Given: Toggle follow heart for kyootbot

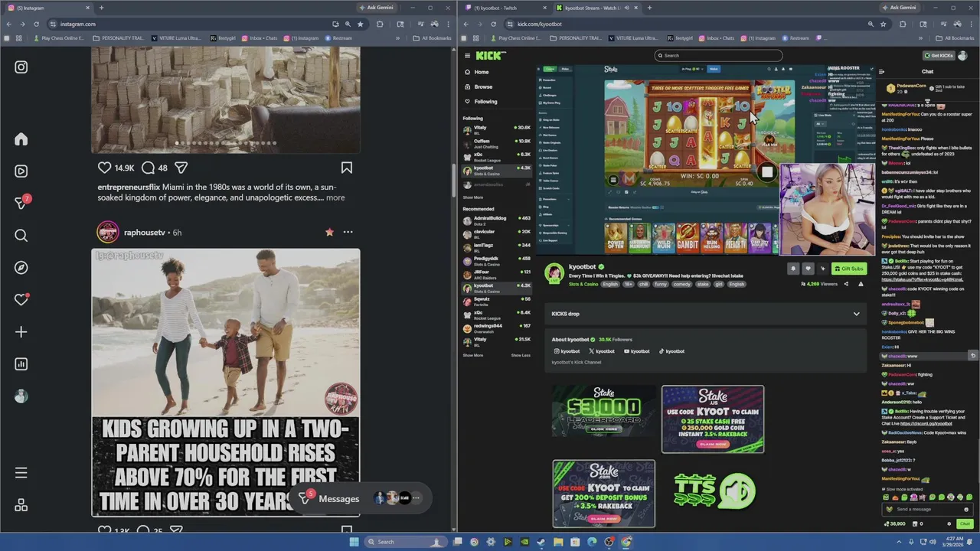Looking at the screenshot, I should [808, 269].
